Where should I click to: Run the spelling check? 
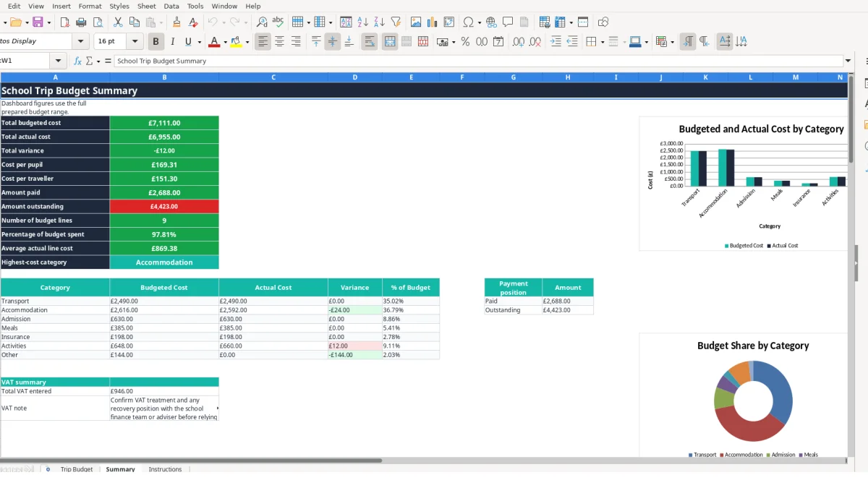(x=278, y=22)
